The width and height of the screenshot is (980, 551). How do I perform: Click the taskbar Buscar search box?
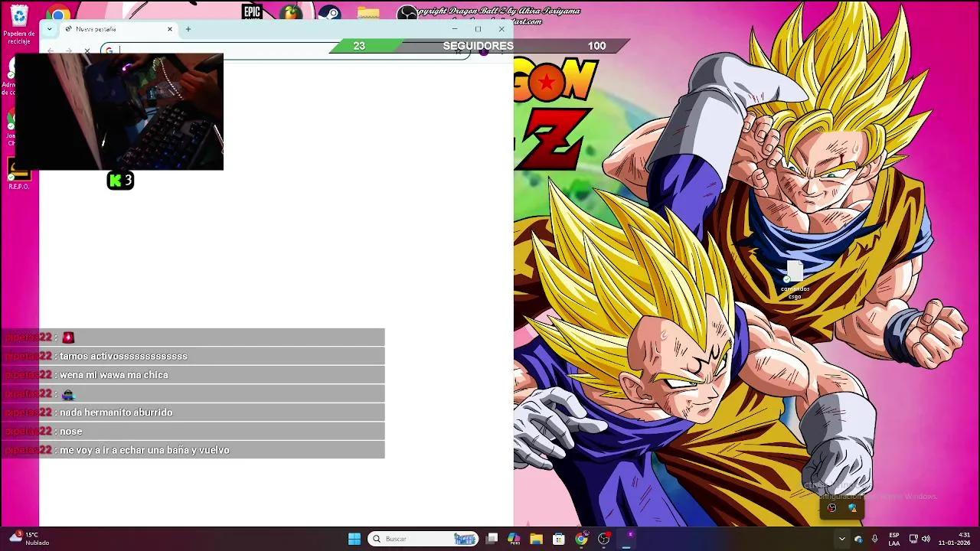[423, 539]
